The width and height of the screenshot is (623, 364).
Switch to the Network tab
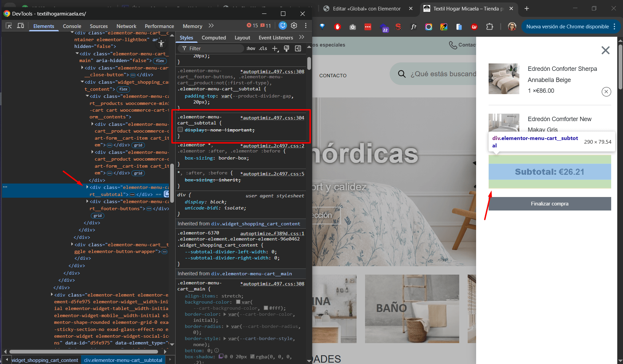pyautogui.click(x=126, y=26)
